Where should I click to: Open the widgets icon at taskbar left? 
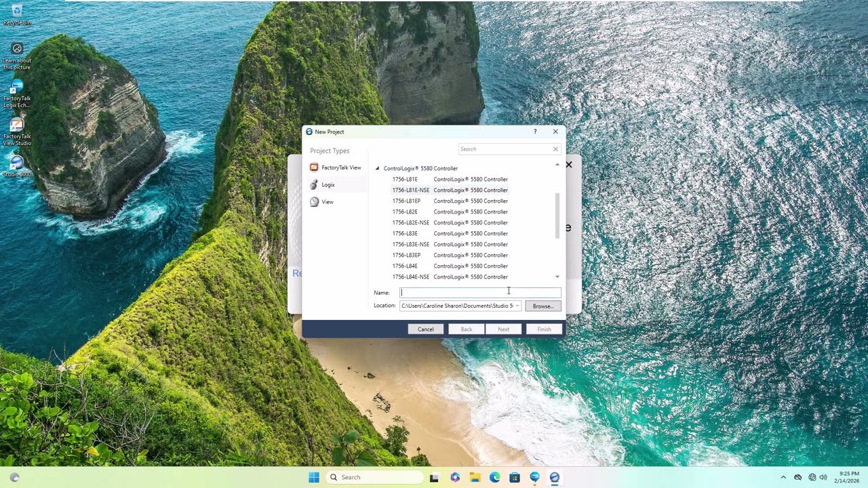(14, 477)
